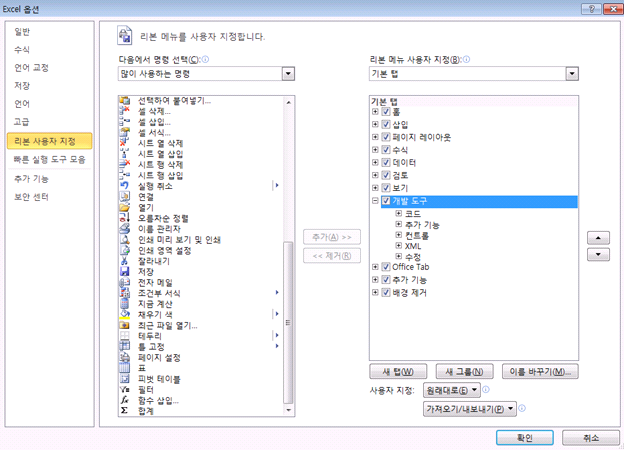Uncheck the 홈 tab checkbox
This screenshot has height=450, width=624.
(386, 112)
